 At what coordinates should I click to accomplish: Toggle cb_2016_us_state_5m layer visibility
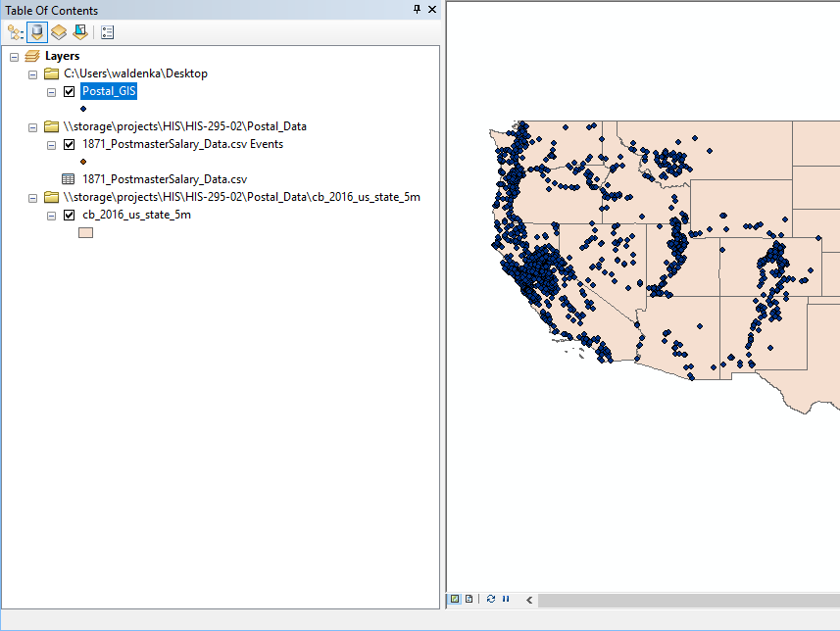point(69,216)
